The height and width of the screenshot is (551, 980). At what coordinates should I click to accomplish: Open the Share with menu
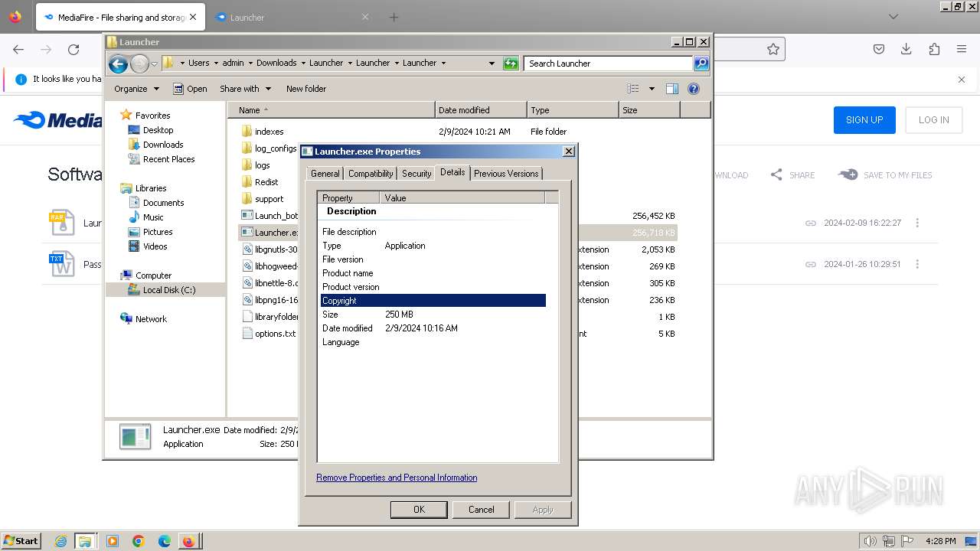pyautogui.click(x=245, y=89)
